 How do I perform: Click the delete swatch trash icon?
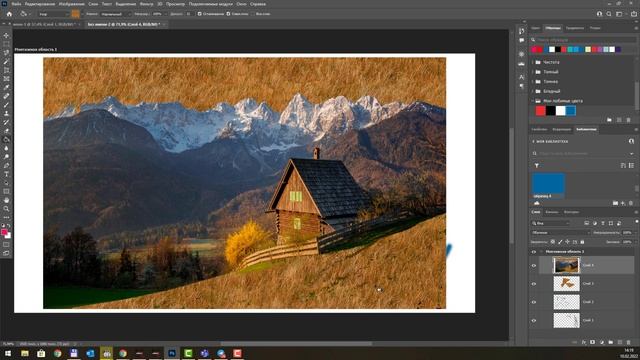(x=629, y=120)
